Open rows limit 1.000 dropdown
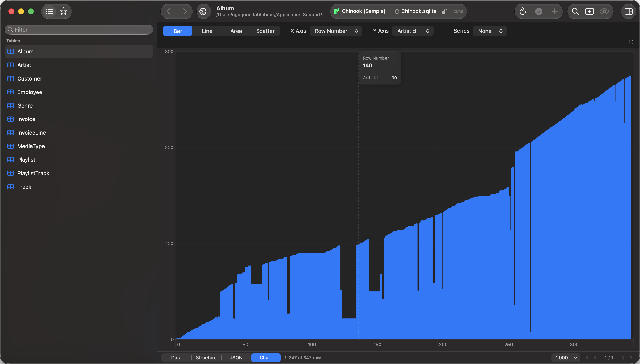 [566, 357]
